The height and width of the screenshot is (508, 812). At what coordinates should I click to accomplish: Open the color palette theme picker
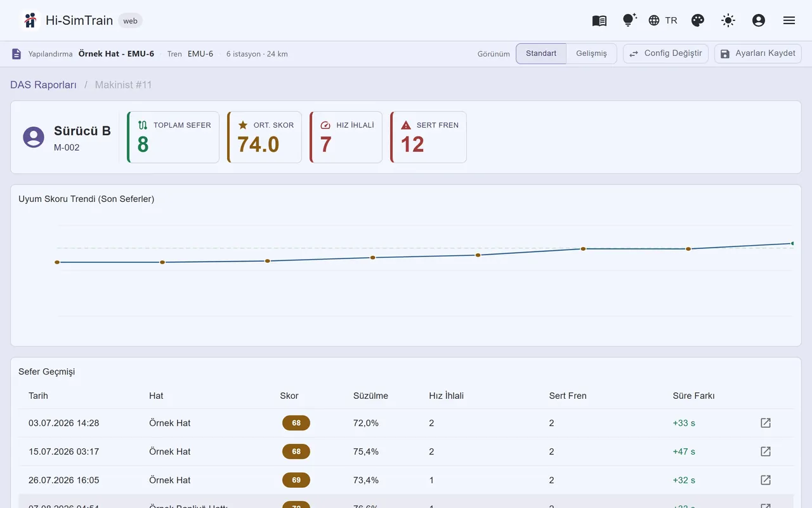[698, 20]
